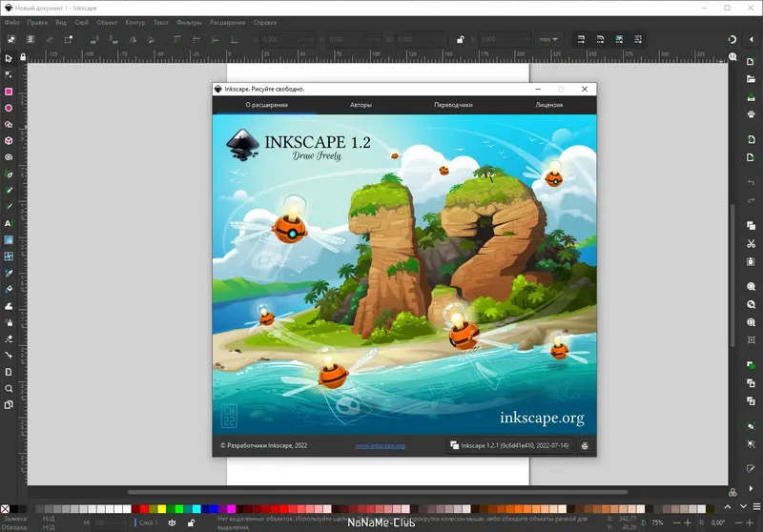Select the Pages tool
Image resolution: width=763 pixels, height=532 pixels.
click(x=9, y=404)
